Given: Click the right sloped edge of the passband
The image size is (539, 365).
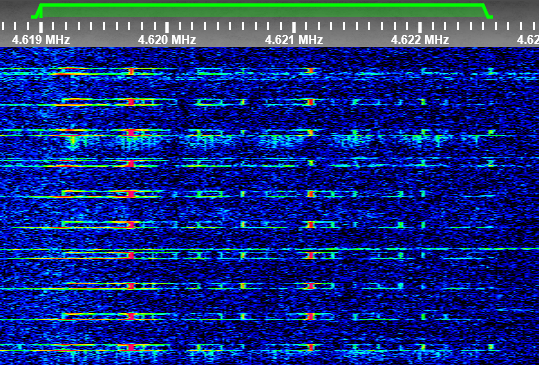Looking at the screenshot, I should (488, 11).
